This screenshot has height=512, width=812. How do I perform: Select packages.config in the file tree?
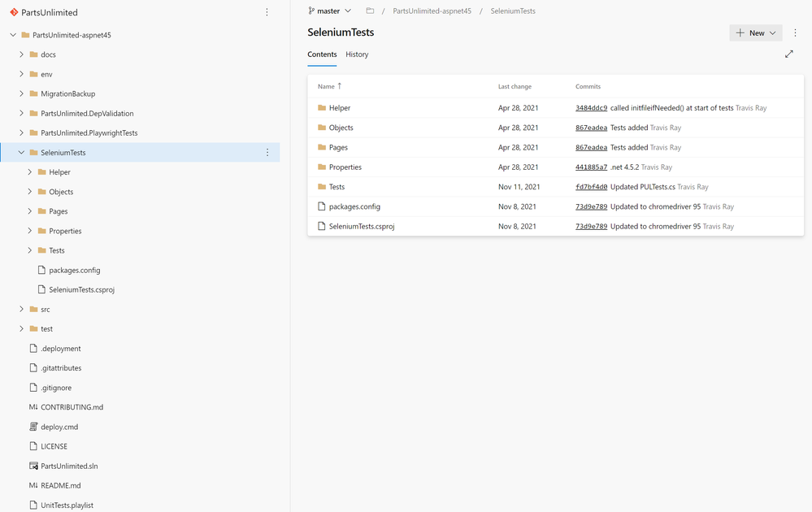(75, 270)
